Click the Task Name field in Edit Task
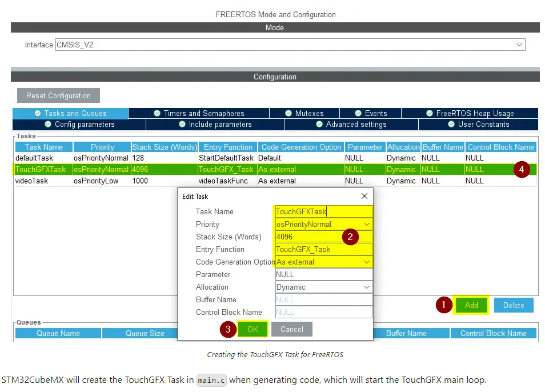This screenshot has width=545, height=392. pos(324,211)
